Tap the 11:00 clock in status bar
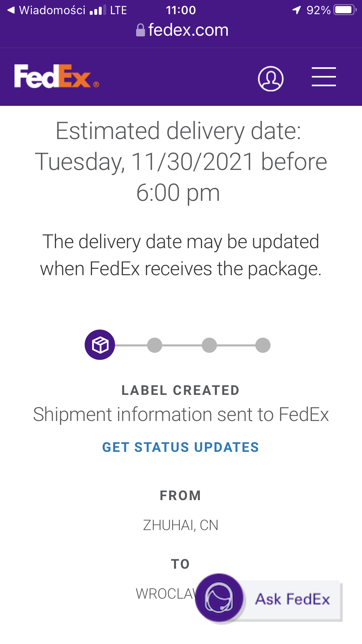The width and height of the screenshot is (362, 644). 181,10
